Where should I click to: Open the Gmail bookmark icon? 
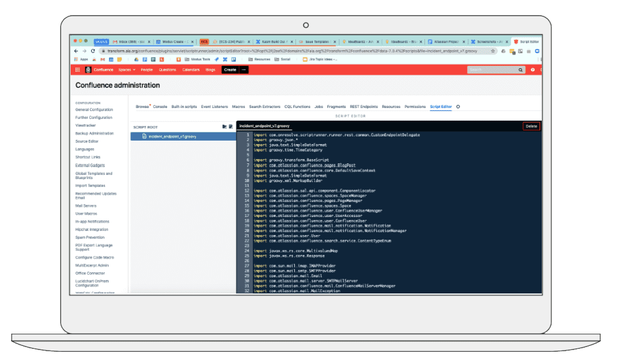(102, 60)
